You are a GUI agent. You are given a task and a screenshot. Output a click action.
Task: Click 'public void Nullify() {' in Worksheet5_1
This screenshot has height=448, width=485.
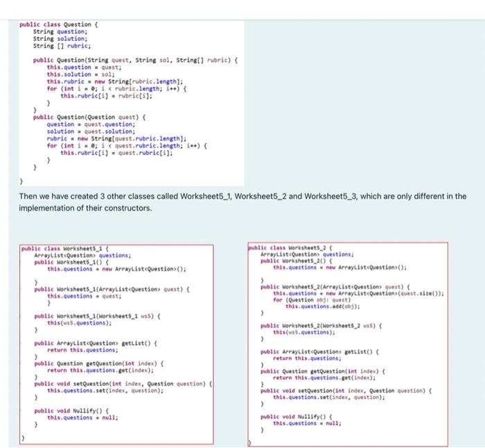(71, 411)
